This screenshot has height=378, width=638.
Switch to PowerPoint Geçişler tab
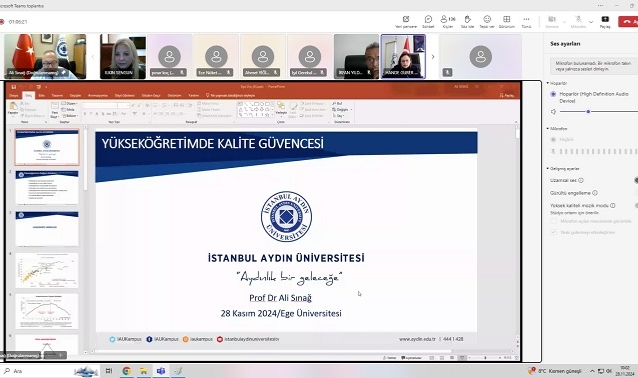coord(75,96)
